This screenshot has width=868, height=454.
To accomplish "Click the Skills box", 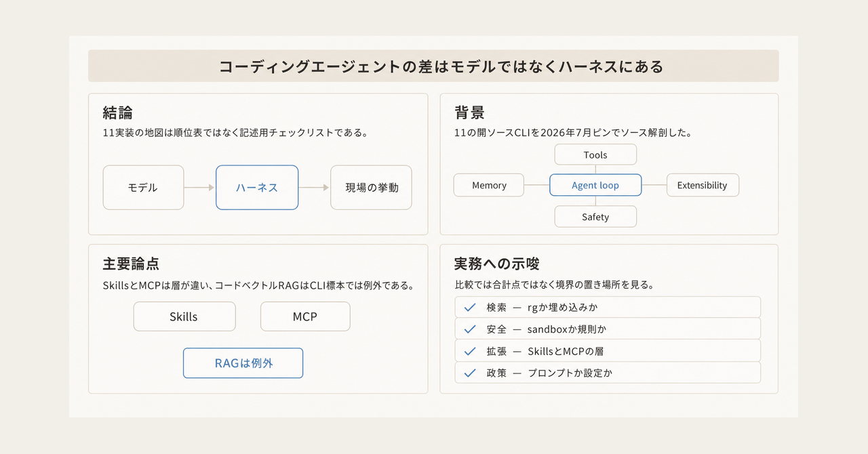I will [184, 316].
